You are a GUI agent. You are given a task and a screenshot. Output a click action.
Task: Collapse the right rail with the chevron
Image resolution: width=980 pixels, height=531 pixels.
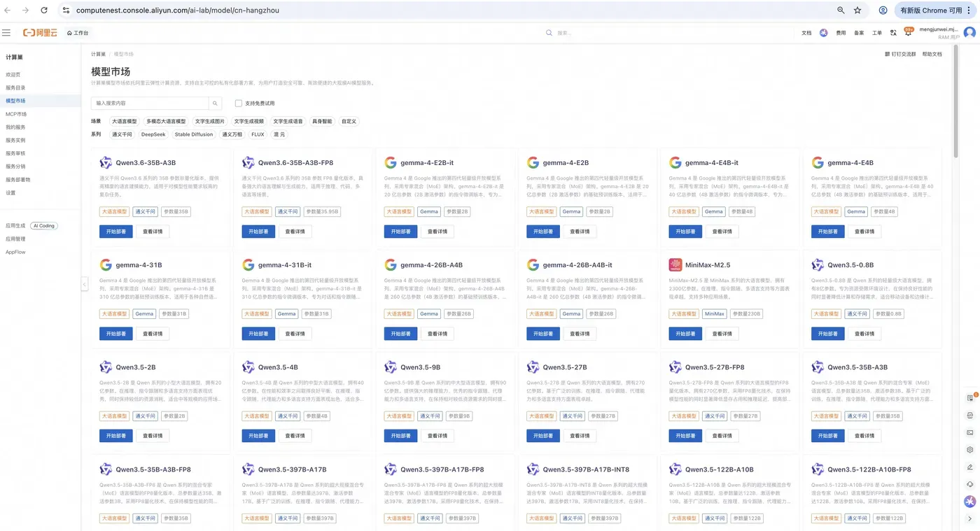point(970,519)
